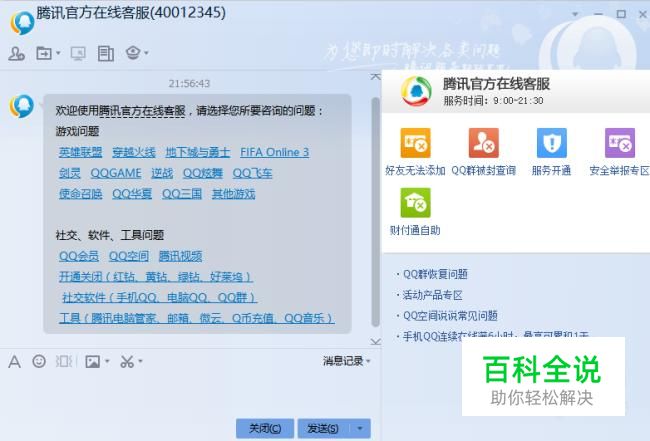
Task: Open the 其他游戏 link
Action: click(233, 194)
